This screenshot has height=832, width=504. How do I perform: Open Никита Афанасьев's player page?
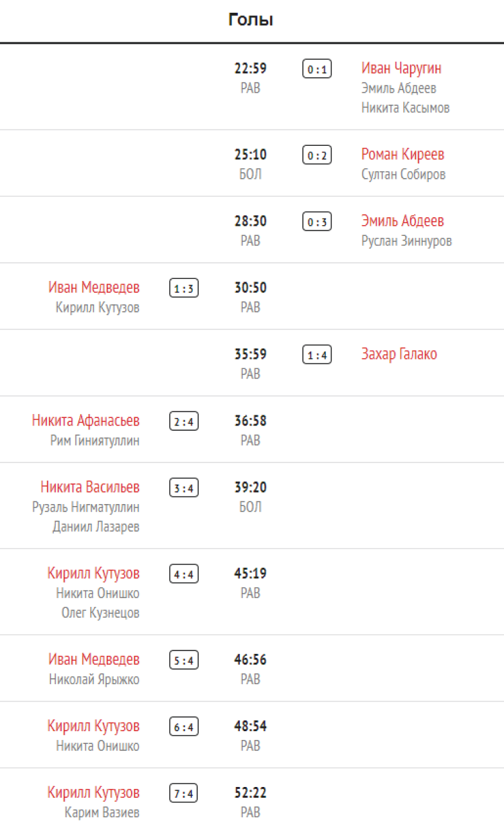(86, 421)
